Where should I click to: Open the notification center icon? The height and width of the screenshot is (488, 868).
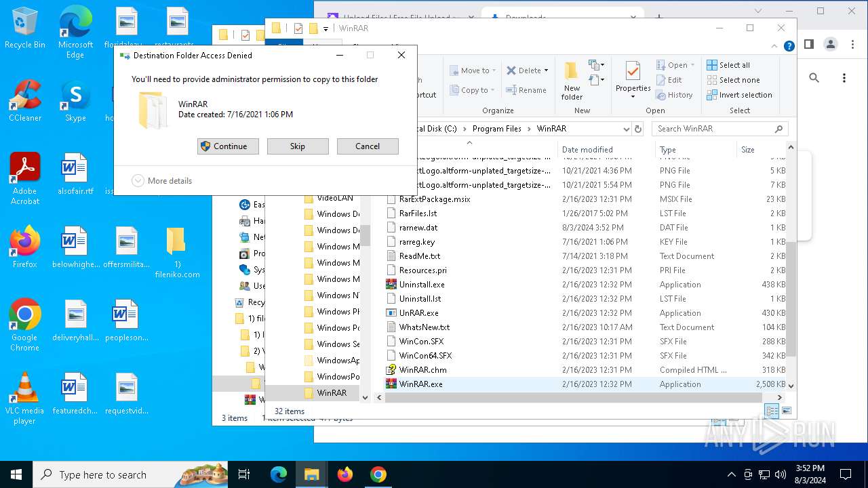click(846, 474)
